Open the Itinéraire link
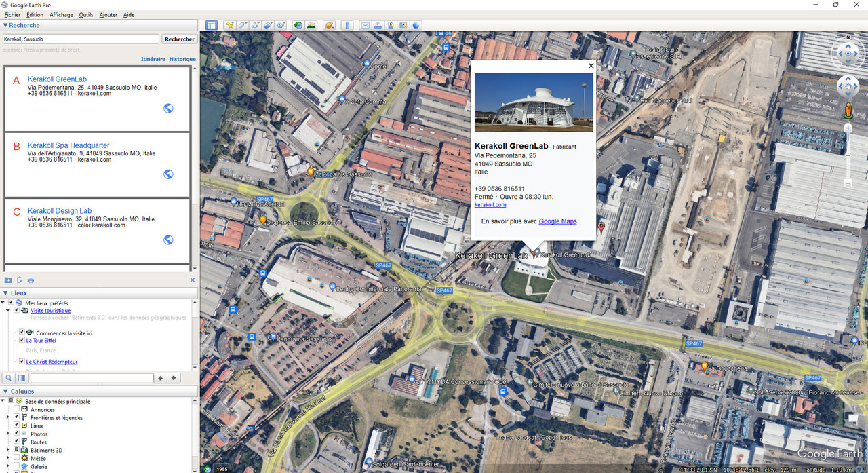Viewport: 868px width, 473px height. [x=153, y=59]
